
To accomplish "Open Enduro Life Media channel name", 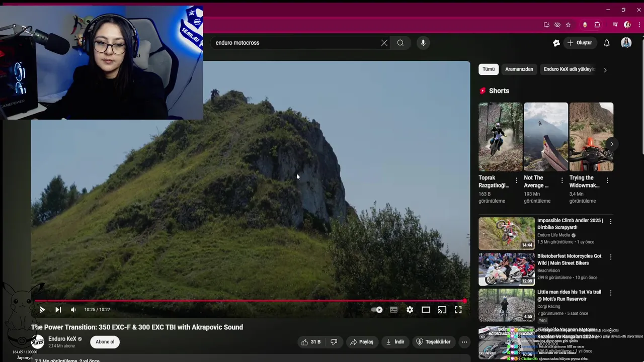I will pos(553,235).
